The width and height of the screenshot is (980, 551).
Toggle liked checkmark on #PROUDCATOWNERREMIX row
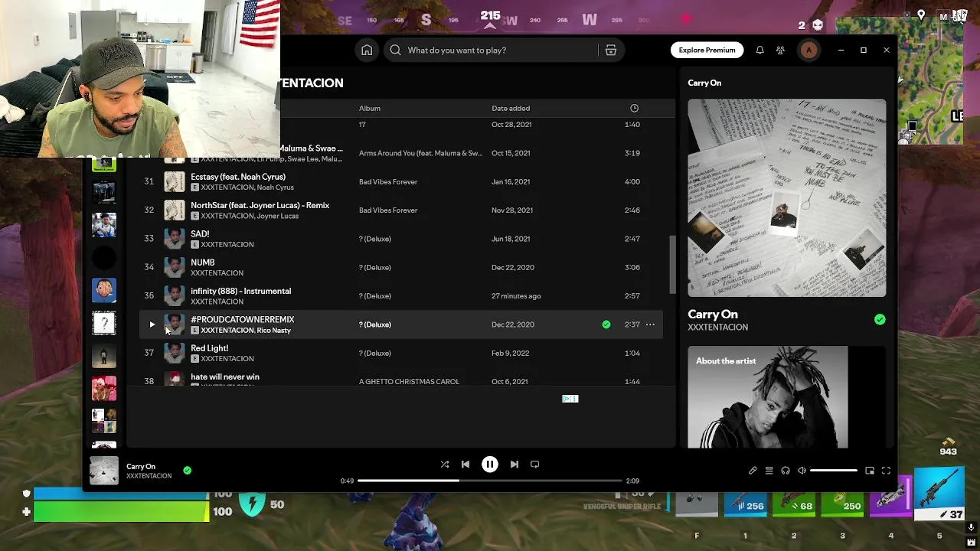[x=606, y=324]
